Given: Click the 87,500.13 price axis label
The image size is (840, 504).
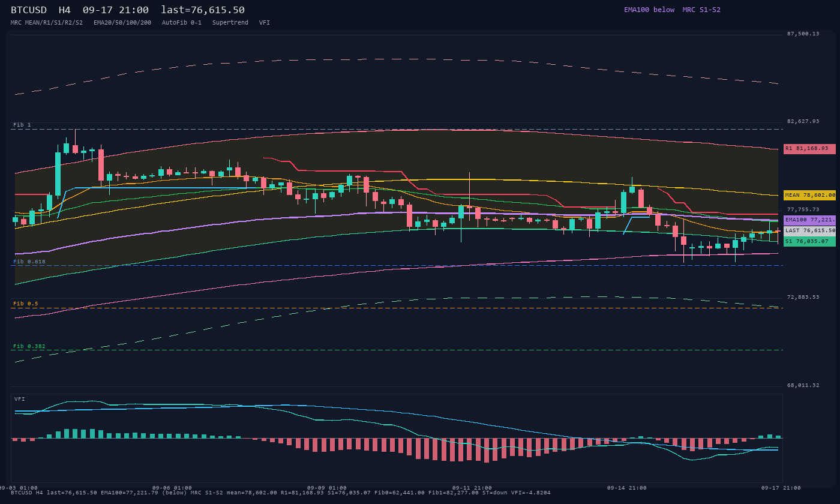Looking at the screenshot, I should coord(803,34).
